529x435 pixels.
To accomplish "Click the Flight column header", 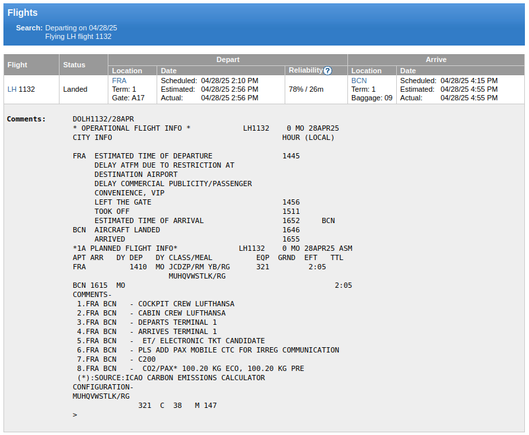I will [32, 65].
